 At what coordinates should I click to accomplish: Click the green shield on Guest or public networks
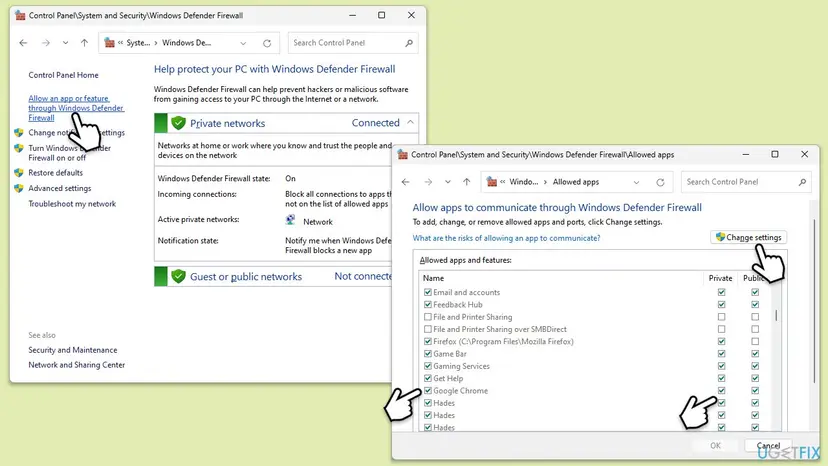pos(178,276)
